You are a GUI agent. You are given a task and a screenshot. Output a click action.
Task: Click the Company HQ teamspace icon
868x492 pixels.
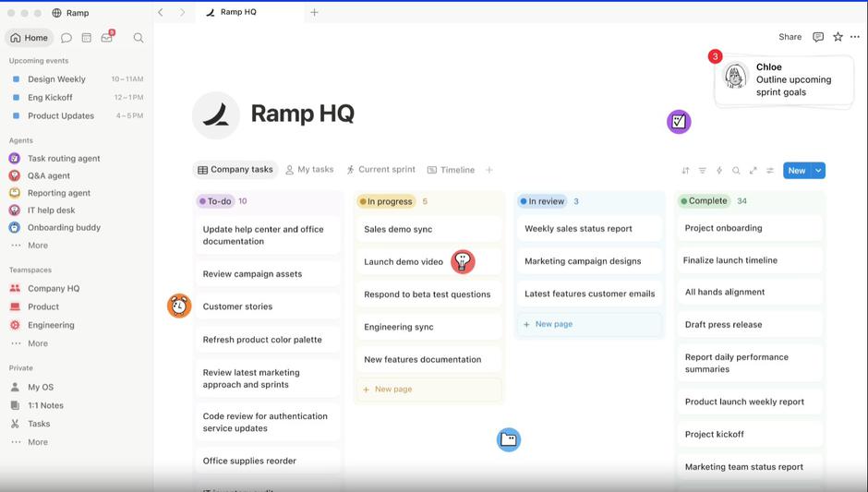click(15, 288)
